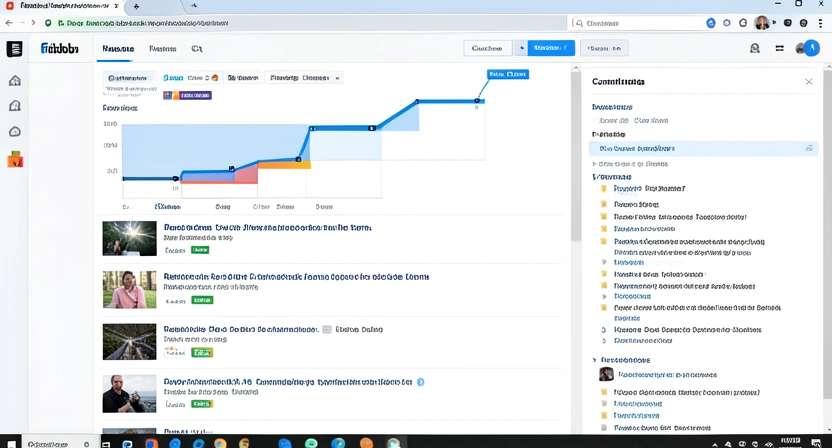Viewport: 832px width, 448px height.
Task: Click small grey icon beside third article title
Action: click(327, 330)
